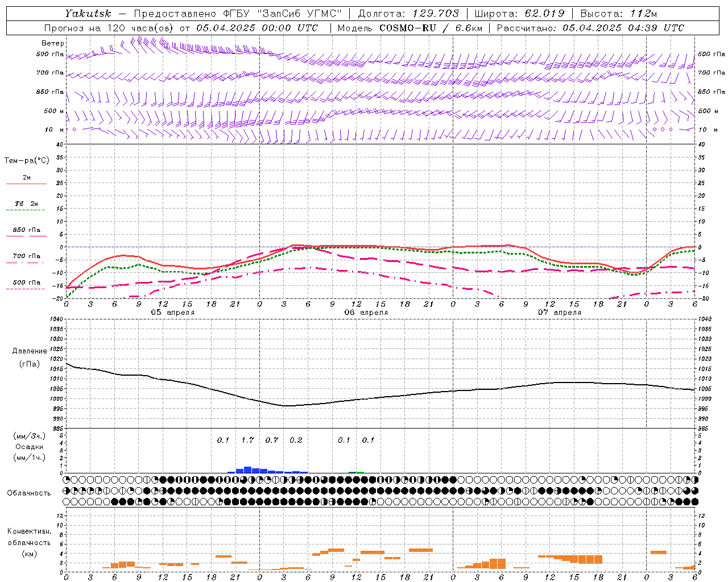Select the 500 м wind level label on left axis
Viewport: 728px width, 582px height.
click(x=54, y=111)
